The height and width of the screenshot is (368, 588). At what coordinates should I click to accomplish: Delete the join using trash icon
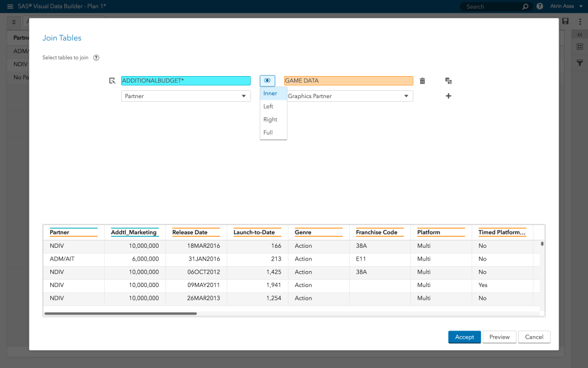423,80
